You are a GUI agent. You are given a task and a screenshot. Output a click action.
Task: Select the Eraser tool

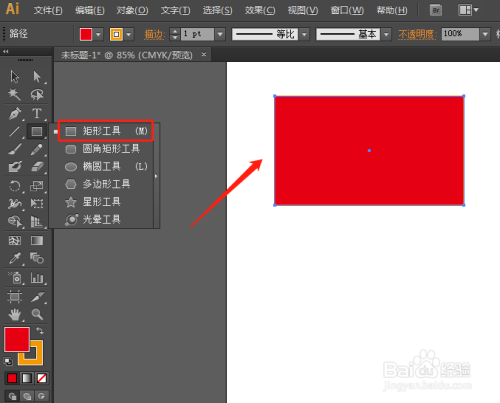(x=37, y=166)
